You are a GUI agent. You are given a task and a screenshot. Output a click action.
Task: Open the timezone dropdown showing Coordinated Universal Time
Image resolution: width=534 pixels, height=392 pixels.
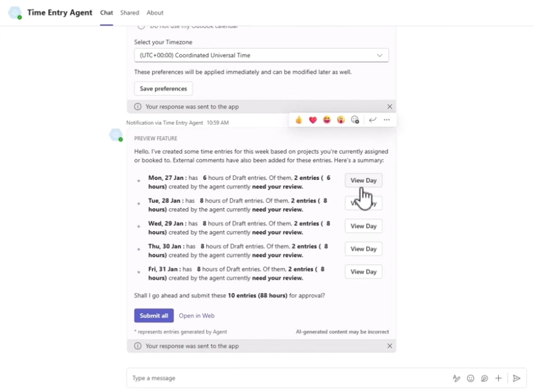[x=261, y=55]
